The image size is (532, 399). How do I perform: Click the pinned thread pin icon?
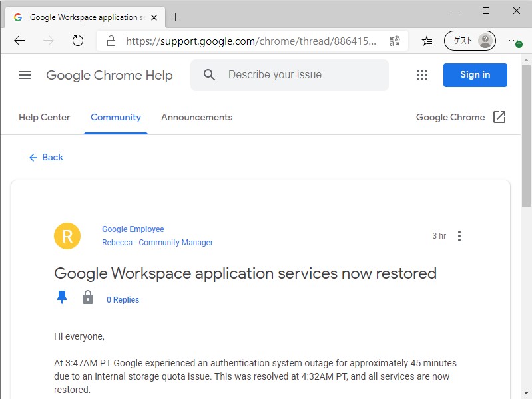click(62, 298)
